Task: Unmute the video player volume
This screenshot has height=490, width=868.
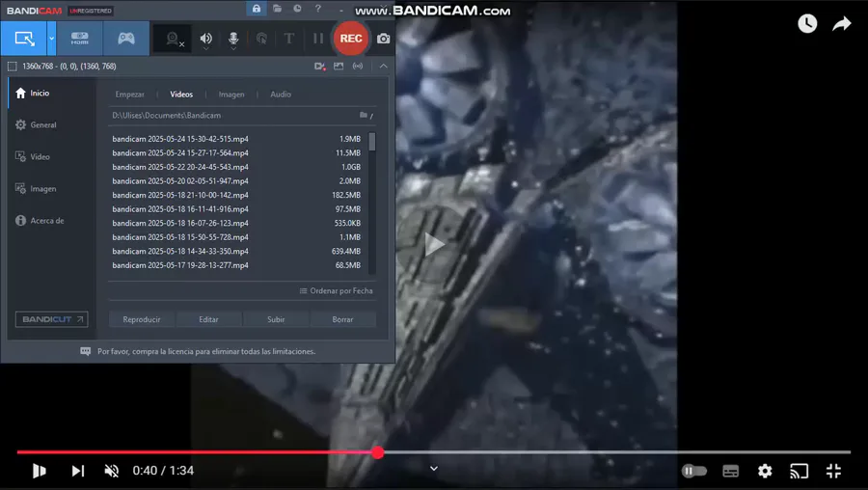Action: [112, 471]
